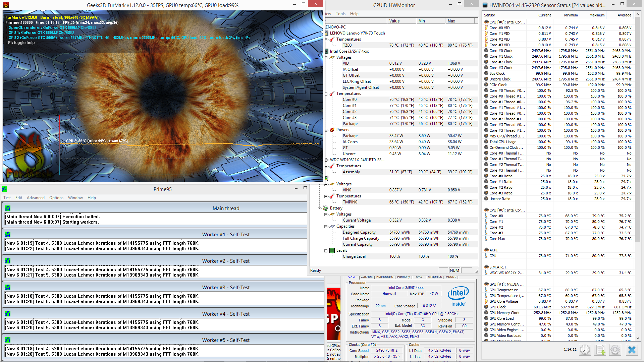The width and height of the screenshot is (644, 362).
Task: Collapse Temperatures node above TMPIN0
Action: coord(326,196)
